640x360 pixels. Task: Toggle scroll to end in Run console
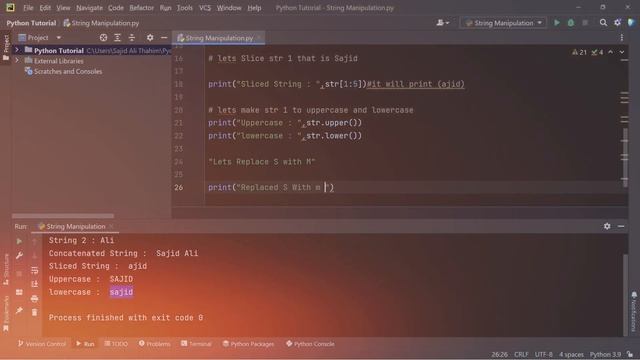pyautogui.click(x=35, y=284)
